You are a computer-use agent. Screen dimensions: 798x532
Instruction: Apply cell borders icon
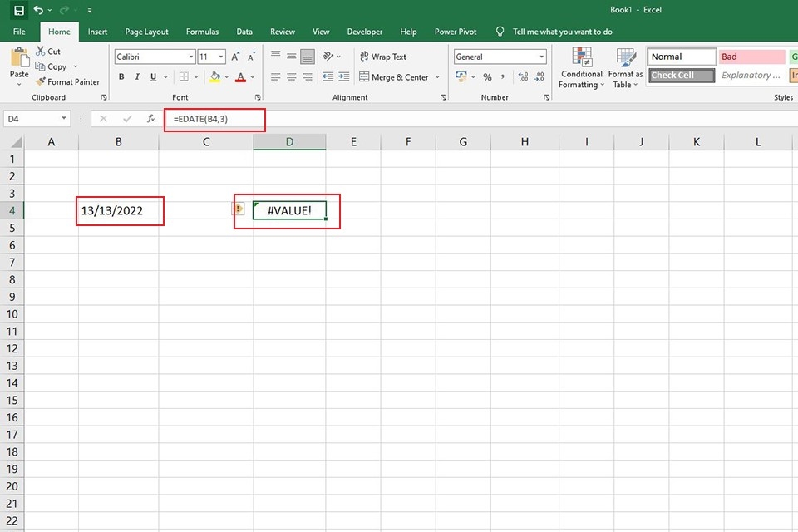pos(184,76)
